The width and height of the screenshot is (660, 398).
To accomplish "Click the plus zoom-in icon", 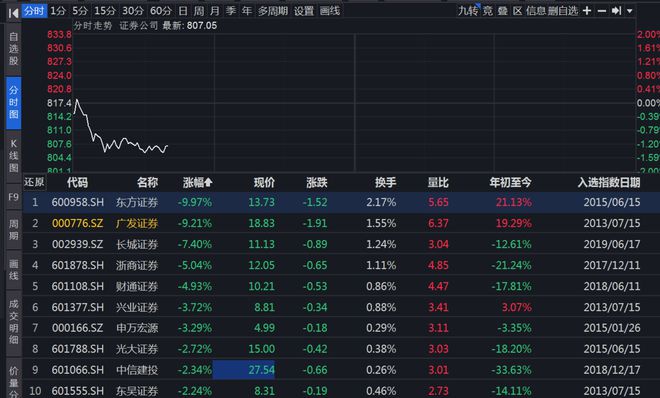I will [x=587, y=11].
